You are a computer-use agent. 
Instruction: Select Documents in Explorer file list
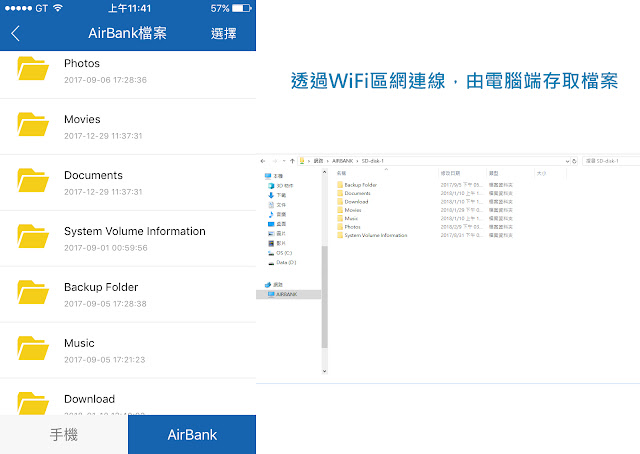[x=354, y=194]
